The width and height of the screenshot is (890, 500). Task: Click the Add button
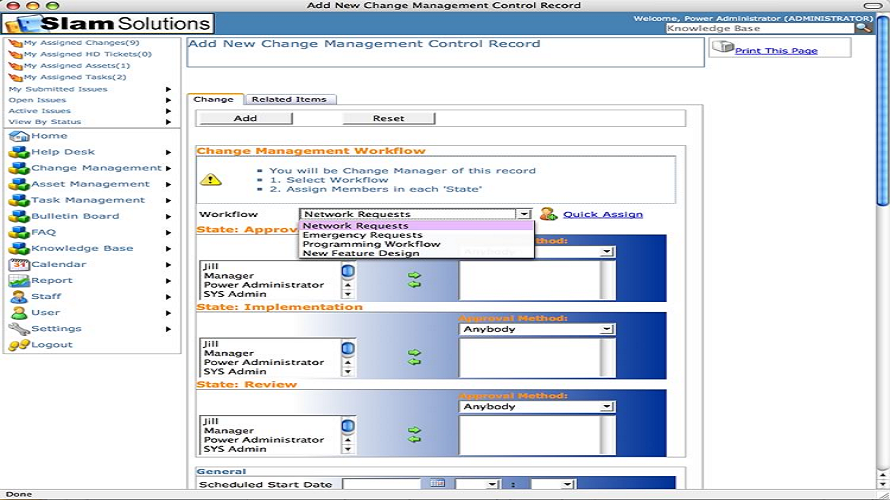pos(245,118)
